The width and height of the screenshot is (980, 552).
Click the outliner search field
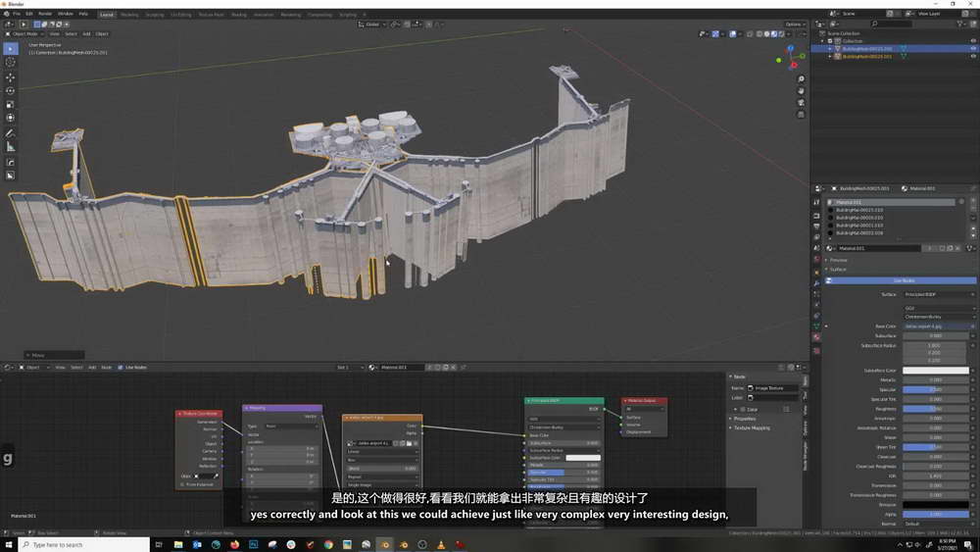point(893,24)
